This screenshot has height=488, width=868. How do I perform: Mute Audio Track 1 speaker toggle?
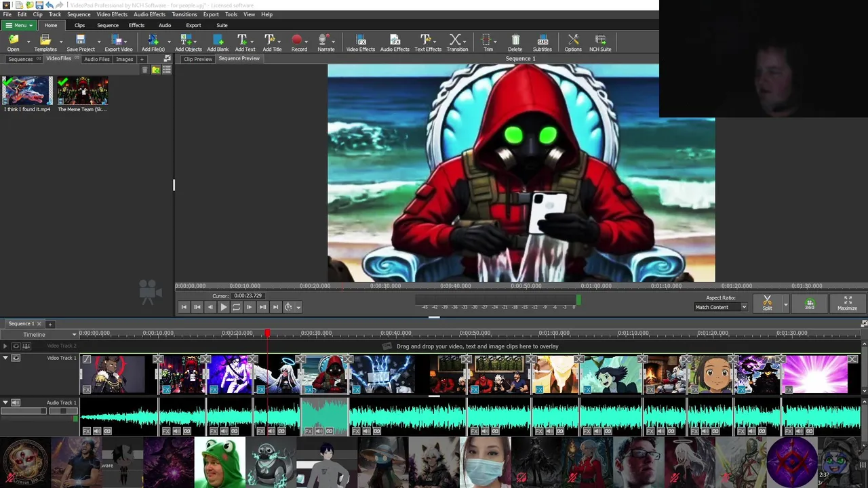16,403
